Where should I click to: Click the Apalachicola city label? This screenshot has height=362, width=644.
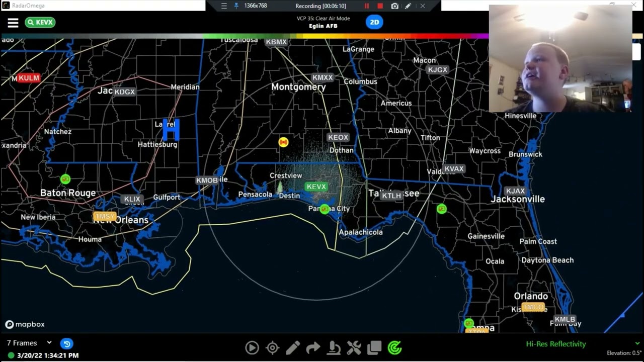coord(361,232)
